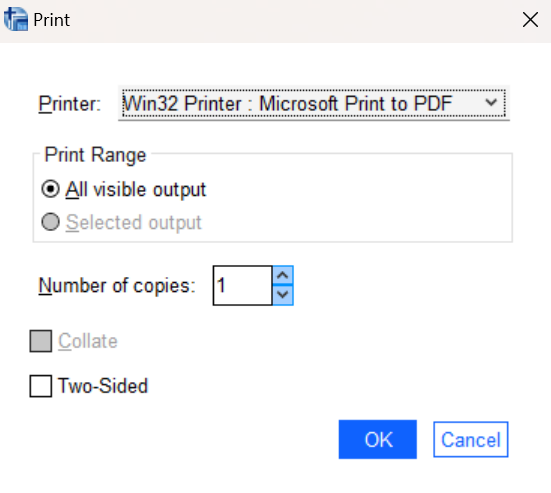This screenshot has width=551, height=493.
Task: Click the Number of copies input field
Action: tap(242, 285)
